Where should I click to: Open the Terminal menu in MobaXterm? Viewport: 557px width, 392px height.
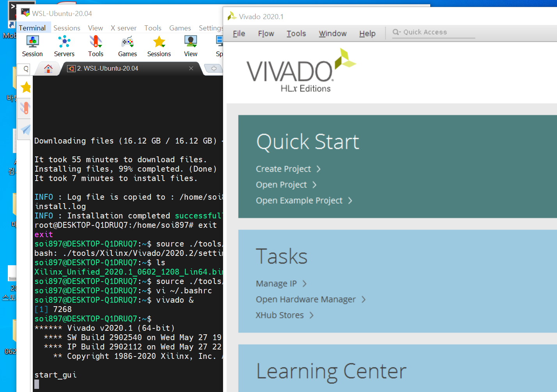point(32,28)
